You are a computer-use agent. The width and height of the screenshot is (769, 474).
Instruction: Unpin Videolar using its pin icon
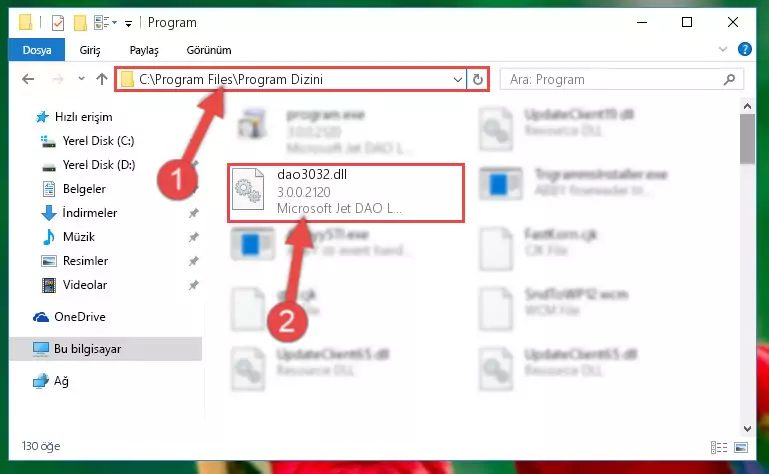(x=194, y=285)
